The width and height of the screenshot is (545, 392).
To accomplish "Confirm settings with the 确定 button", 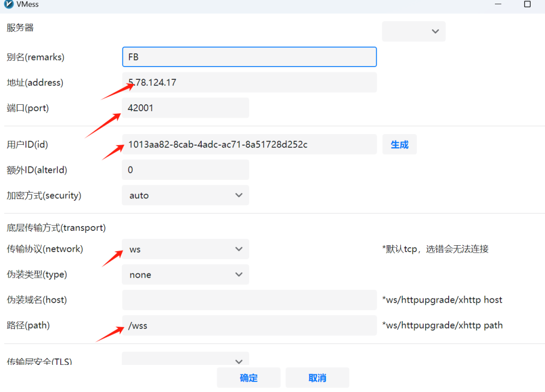I will (x=249, y=378).
